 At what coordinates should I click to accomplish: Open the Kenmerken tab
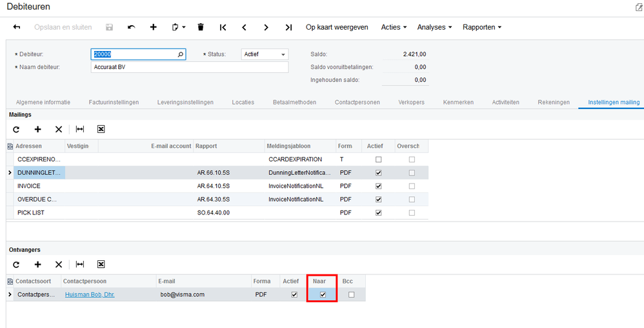(x=458, y=102)
